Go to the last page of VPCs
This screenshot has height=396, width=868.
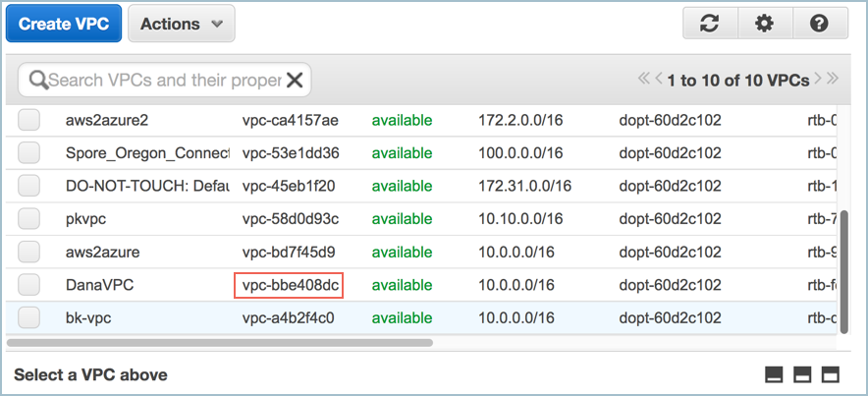(x=832, y=80)
